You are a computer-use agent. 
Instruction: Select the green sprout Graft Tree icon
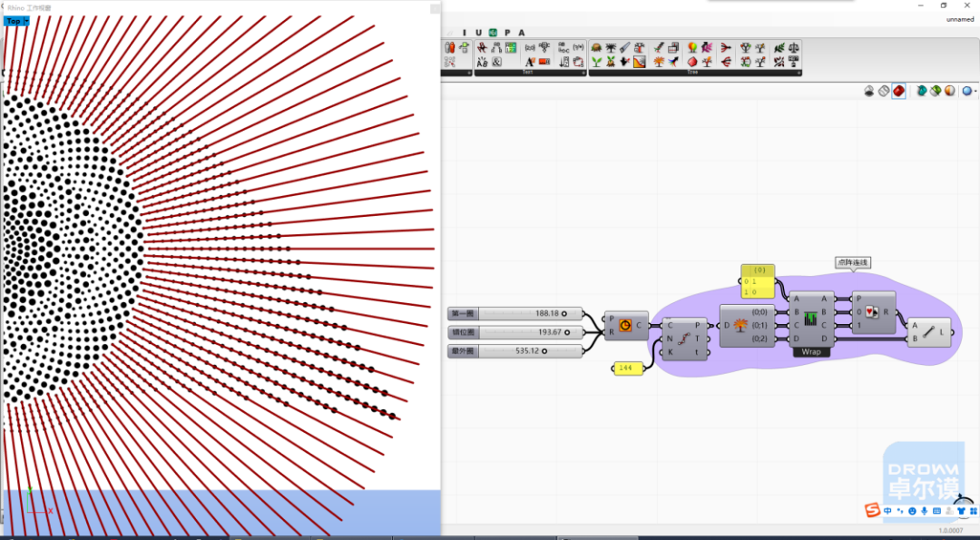coord(596,61)
